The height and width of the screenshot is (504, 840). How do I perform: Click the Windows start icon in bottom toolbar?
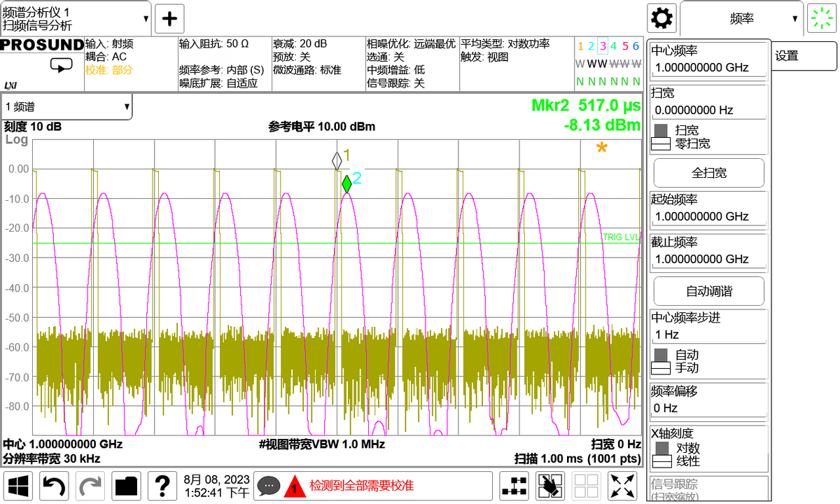click(x=19, y=485)
